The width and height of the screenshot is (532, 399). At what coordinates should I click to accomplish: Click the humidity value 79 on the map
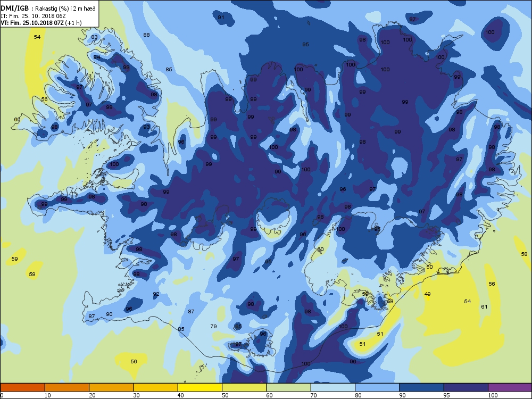coord(213,327)
